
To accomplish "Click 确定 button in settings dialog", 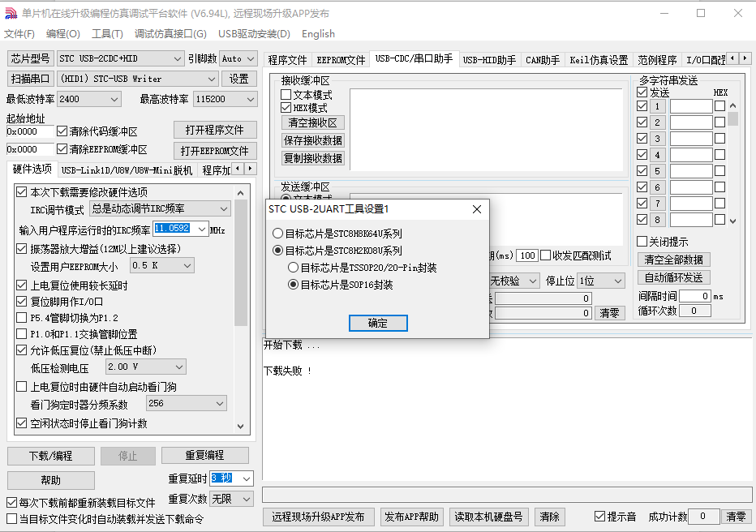I will [x=378, y=323].
